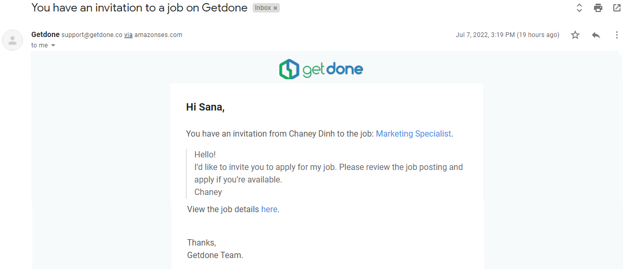Select the support@getdone.co email address

(92, 35)
